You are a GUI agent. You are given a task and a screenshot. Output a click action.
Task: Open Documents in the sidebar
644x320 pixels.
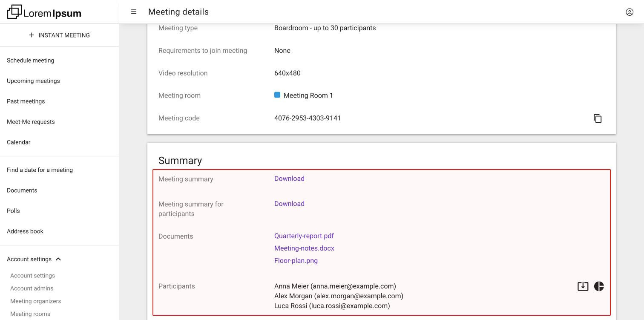click(x=22, y=190)
